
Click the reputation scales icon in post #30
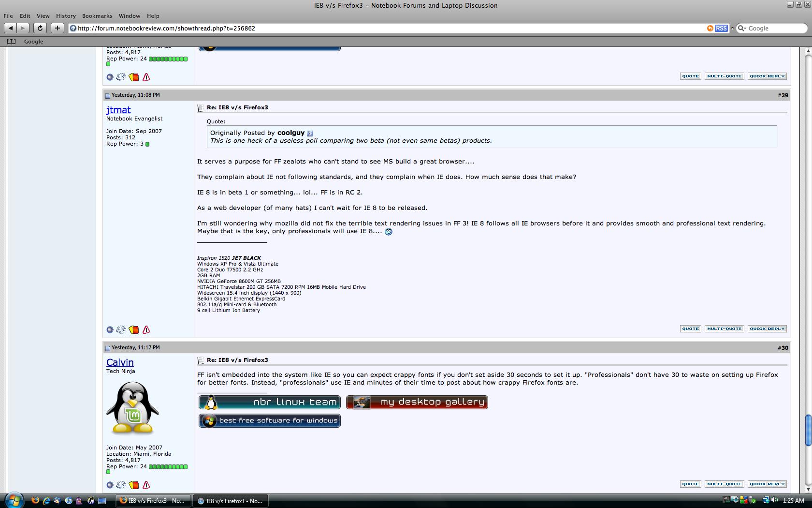121,485
